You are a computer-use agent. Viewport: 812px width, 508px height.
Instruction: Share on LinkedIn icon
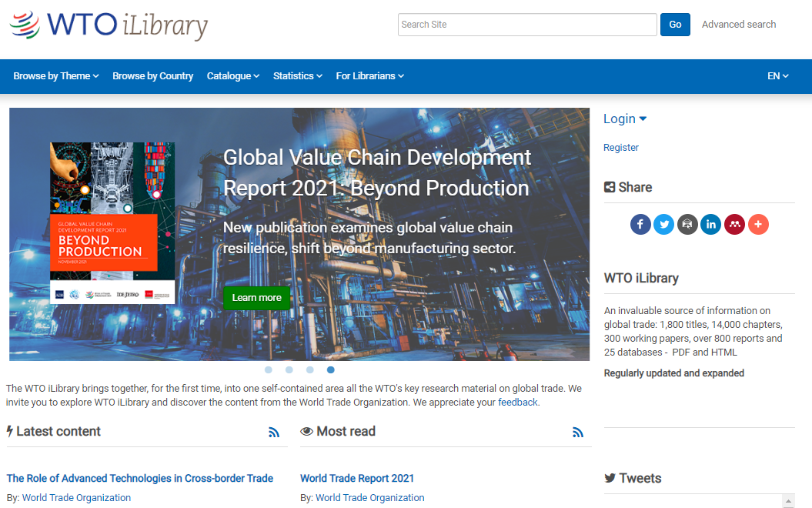(711, 224)
